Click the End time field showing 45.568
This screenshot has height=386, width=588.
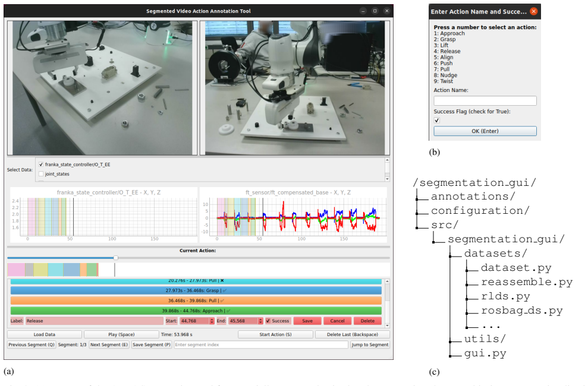tap(243, 321)
